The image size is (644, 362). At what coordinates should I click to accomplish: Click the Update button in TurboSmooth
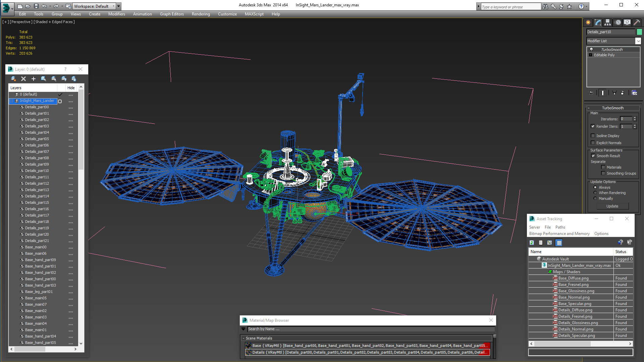point(612,206)
